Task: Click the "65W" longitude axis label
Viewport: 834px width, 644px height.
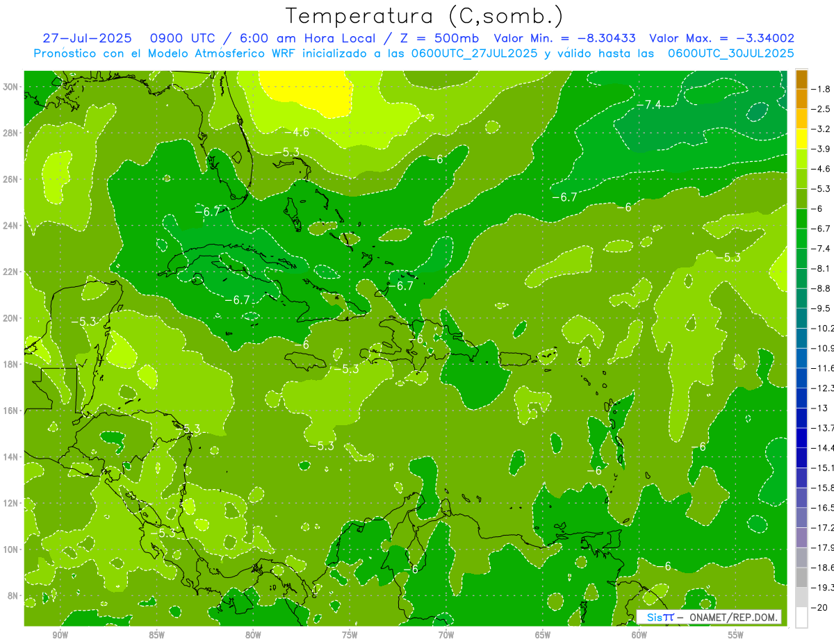Action: (x=543, y=635)
